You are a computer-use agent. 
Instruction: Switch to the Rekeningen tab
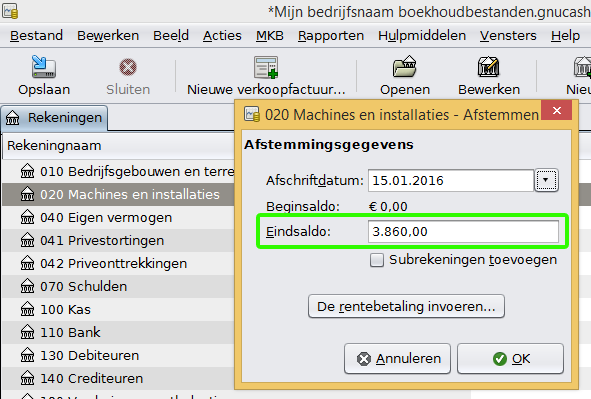[54, 118]
